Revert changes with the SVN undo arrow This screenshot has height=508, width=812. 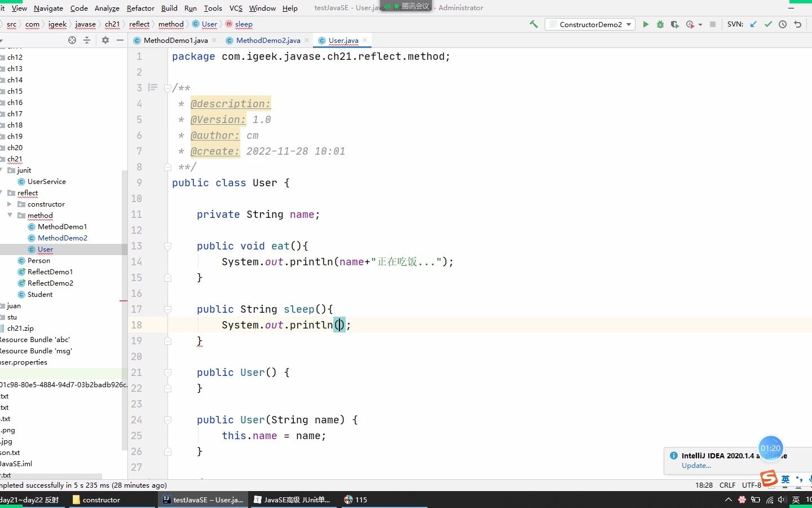(x=797, y=24)
